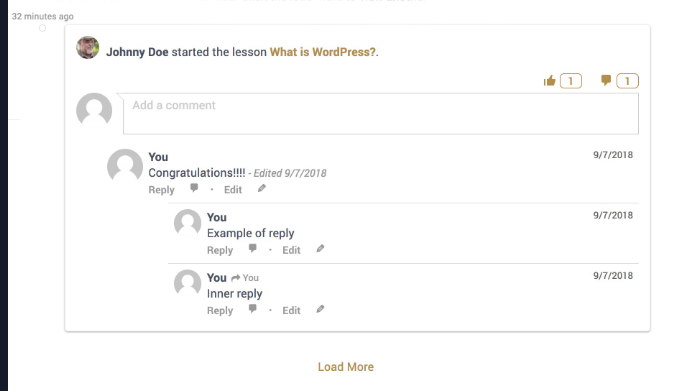Click Reply under Example of reply
The height and width of the screenshot is (391, 684).
(x=220, y=250)
